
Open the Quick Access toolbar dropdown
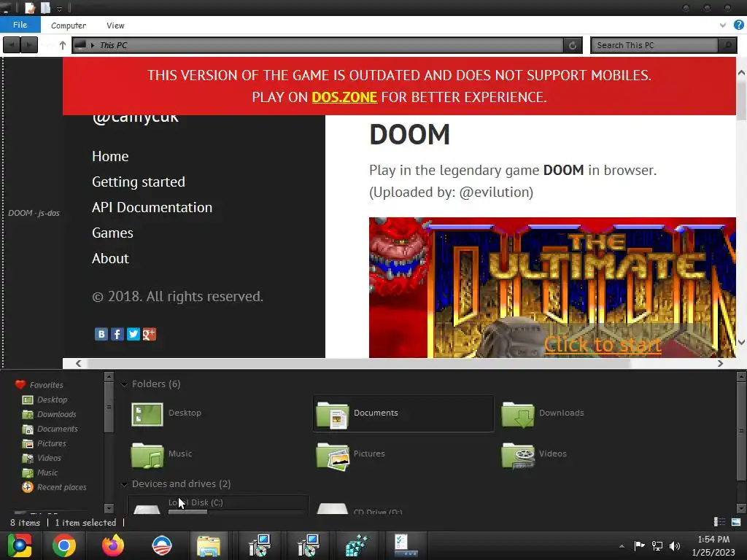[59, 9]
